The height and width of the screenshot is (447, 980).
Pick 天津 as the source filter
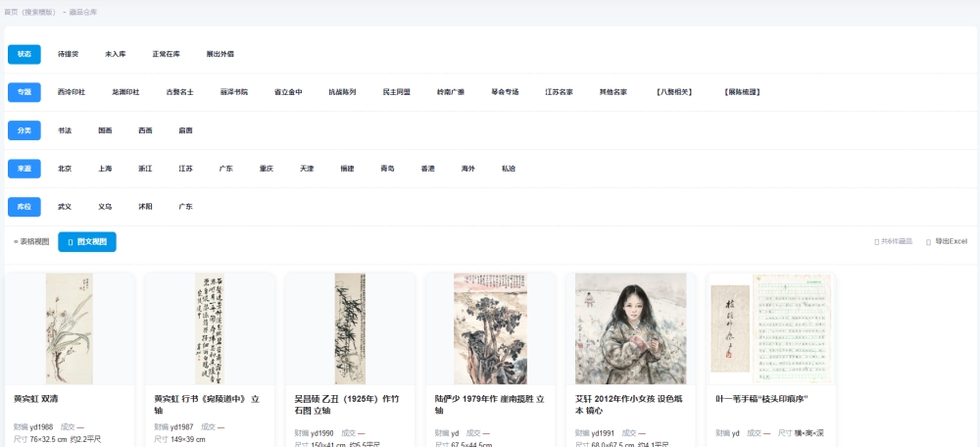307,169
